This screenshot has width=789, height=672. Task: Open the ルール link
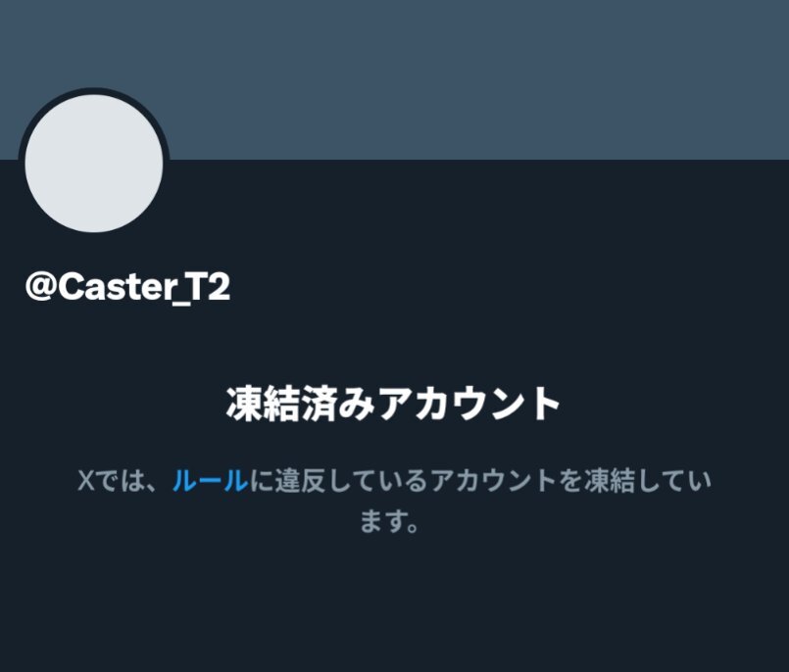[211, 480]
